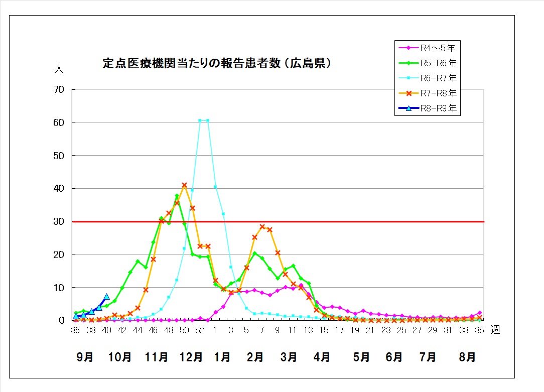Click the 7月 month label
Viewport: 544px width, 392px height.
(428, 357)
